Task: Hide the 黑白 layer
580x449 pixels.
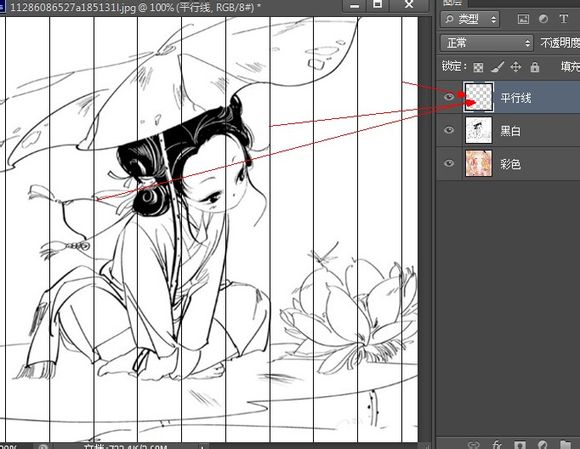Action: pos(449,130)
